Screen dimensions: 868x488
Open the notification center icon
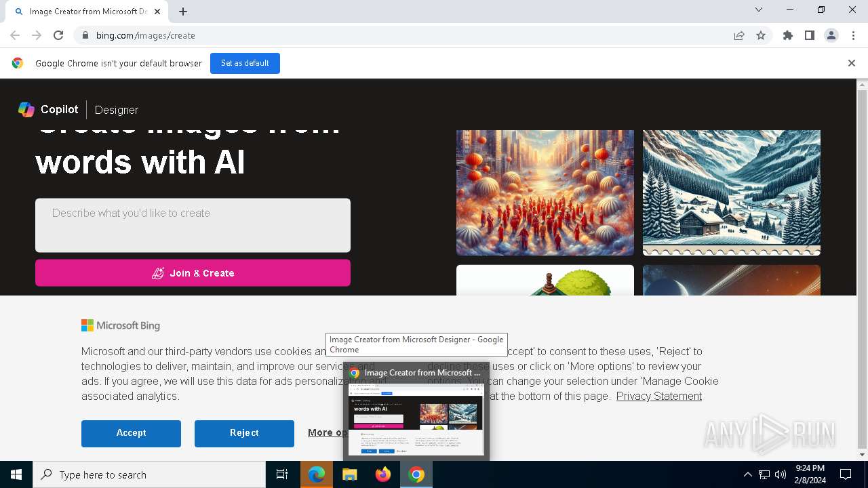846,474
